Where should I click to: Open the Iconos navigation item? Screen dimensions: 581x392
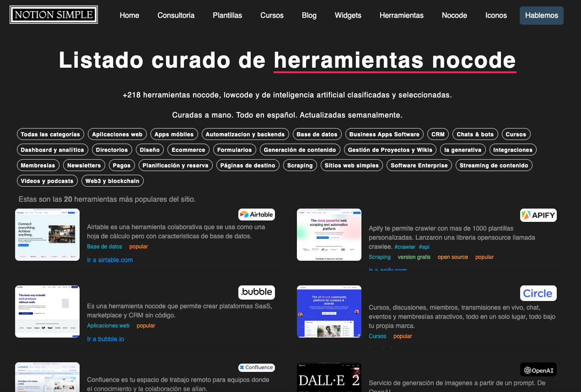point(496,15)
